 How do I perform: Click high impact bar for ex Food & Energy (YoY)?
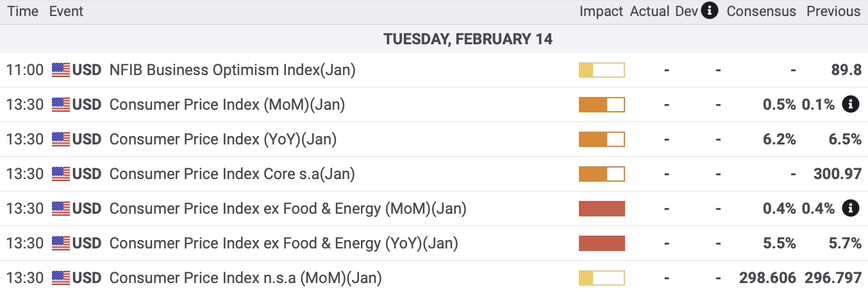[x=601, y=243]
